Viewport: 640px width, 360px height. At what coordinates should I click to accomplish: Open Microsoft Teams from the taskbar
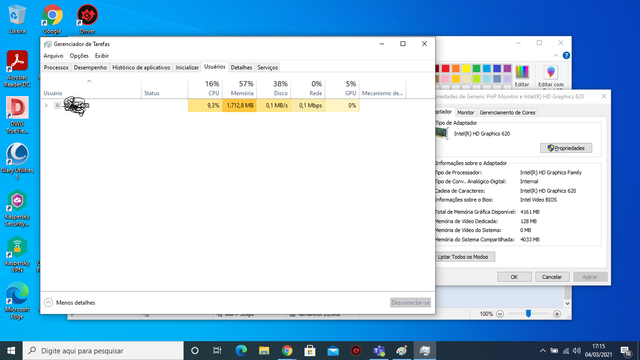379,351
